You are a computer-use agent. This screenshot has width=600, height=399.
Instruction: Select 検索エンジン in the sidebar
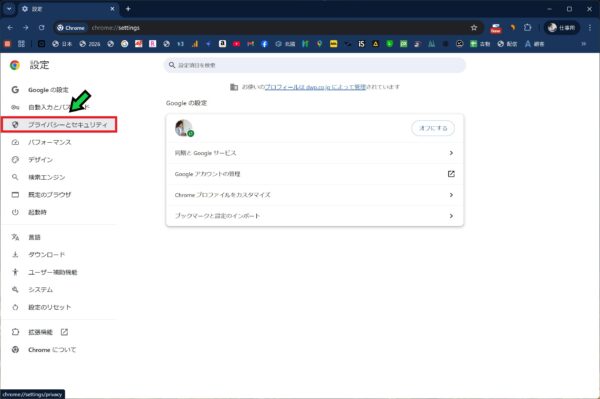pos(59,177)
